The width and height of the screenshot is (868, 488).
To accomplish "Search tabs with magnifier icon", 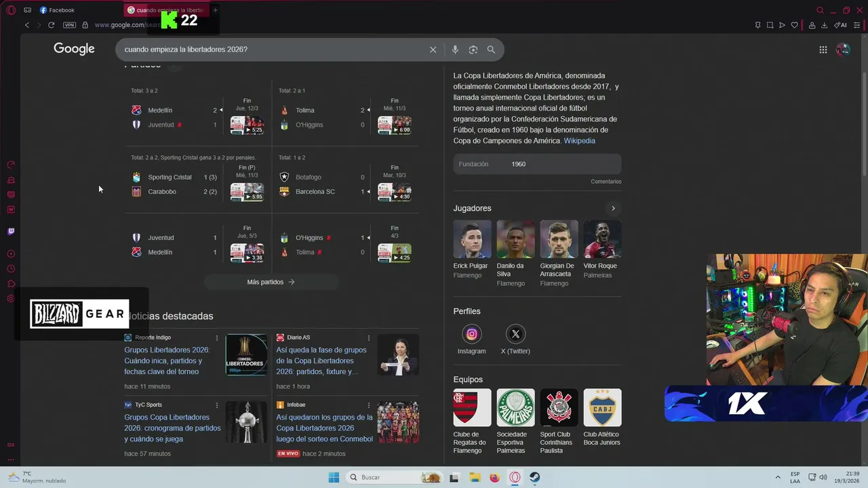I will tap(820, 10).
